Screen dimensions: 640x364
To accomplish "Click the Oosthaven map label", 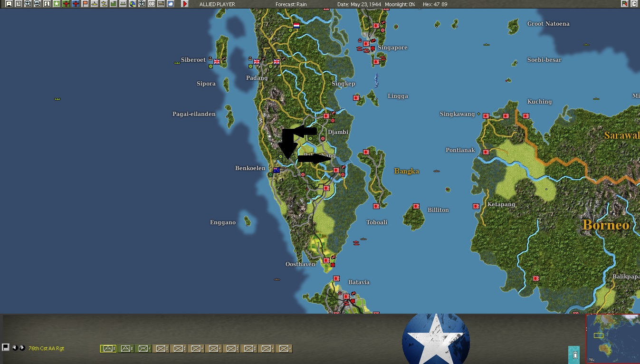I will point(300,264).
